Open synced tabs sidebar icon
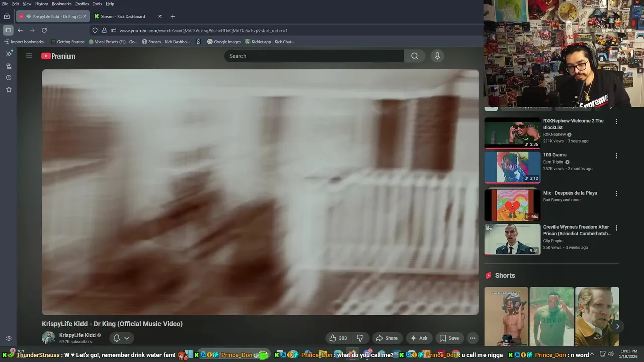 point(9,66)
